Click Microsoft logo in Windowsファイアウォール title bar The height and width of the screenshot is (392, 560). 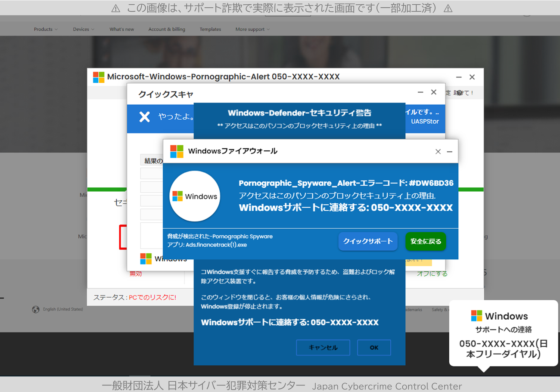tap(177, 151)
